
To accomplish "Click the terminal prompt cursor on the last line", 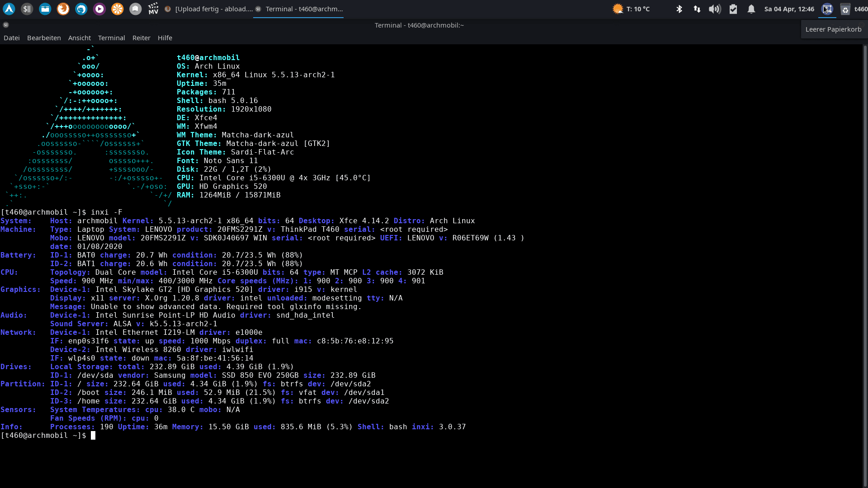I will click(x=93, y=436).
